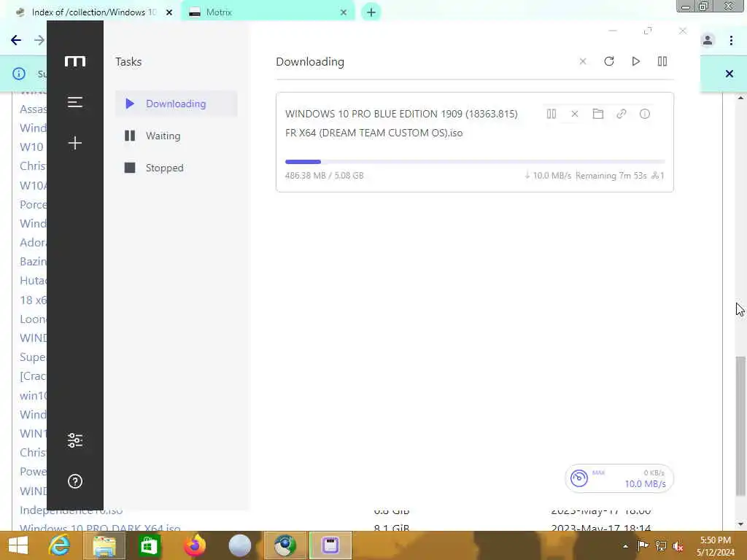Image resolution: width=747 pixels, height=560 pixels.
Task: Pause all tasks in the header toolbar
Action: [x=662, y=61]
